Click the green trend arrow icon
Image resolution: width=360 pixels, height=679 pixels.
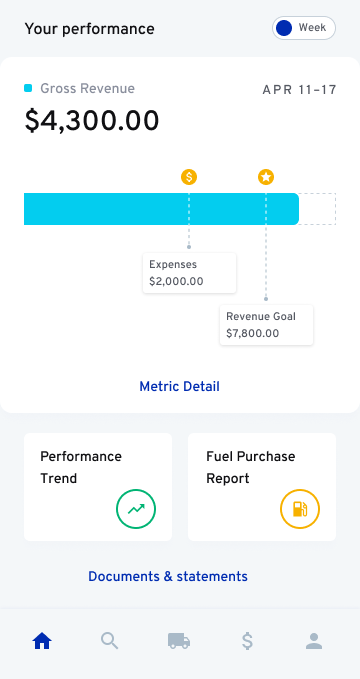click(x=136, y=509)
